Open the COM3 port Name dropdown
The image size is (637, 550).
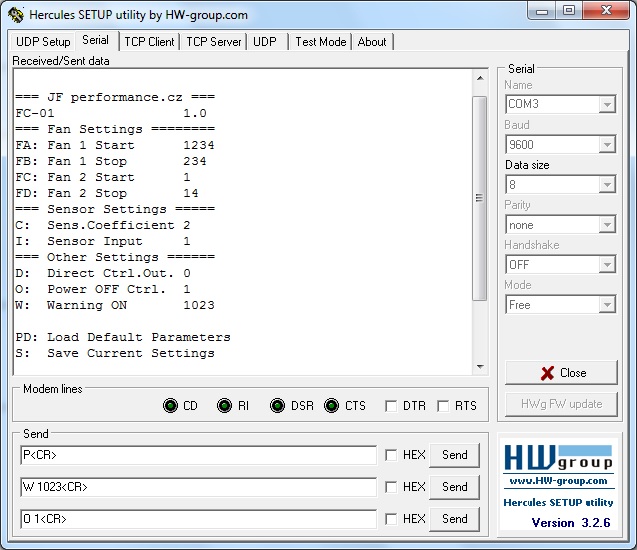pyautogui.click(x=606, y=104)
